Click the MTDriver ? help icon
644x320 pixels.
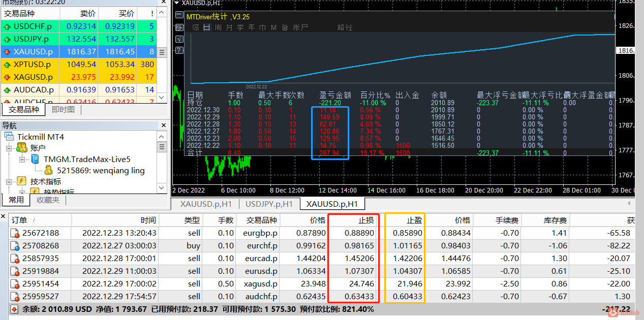pyautogui.click(x=179, y=50)
